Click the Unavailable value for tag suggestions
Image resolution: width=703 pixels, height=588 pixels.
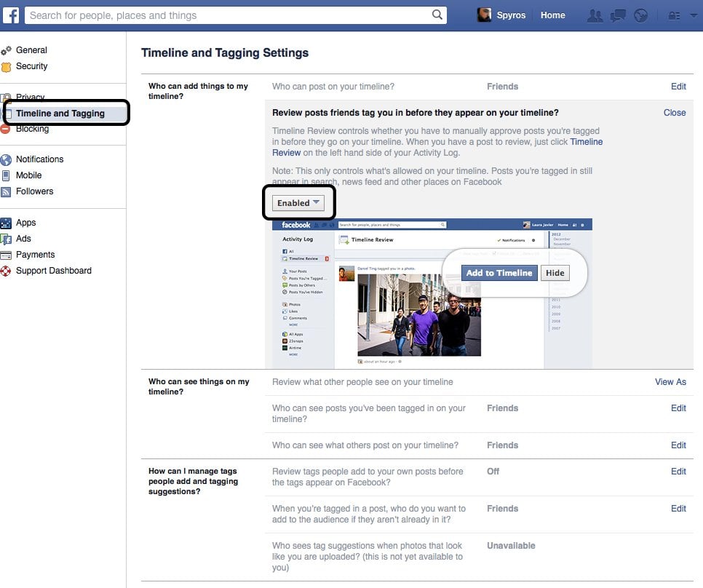[511, 546]
